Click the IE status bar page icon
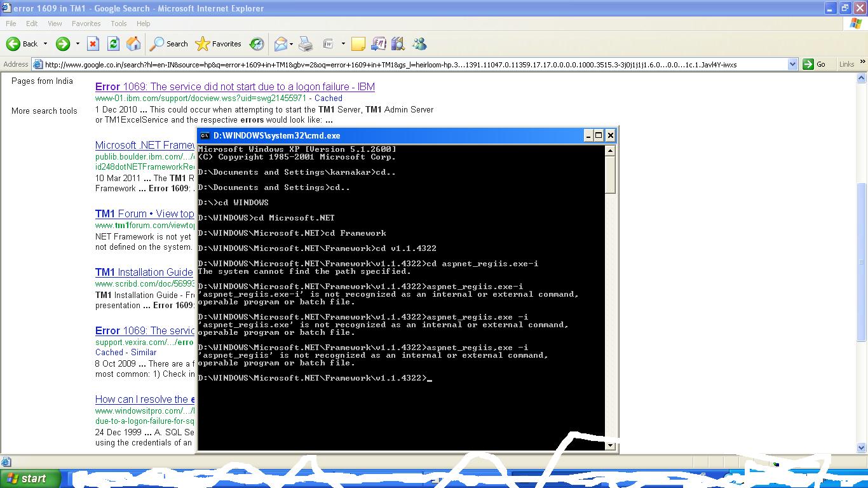868x488 pixels. point(6,462)
